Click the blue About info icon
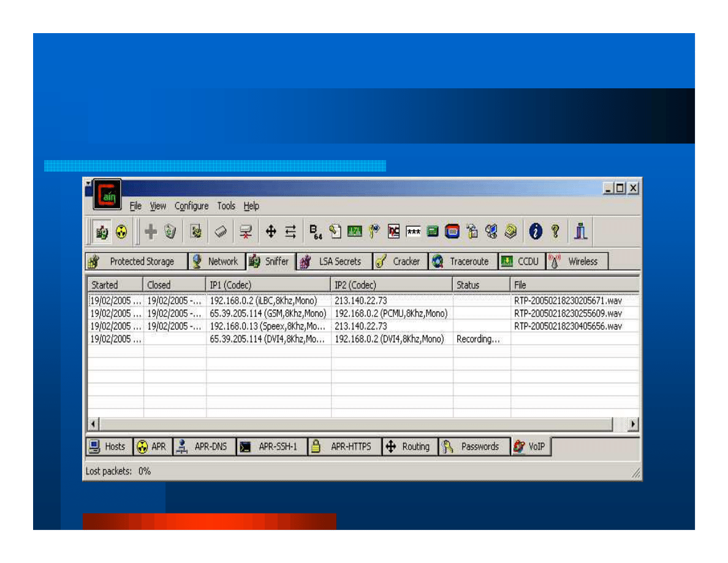The width and height of the screenshot is (728, 563). tap(536, 232)
